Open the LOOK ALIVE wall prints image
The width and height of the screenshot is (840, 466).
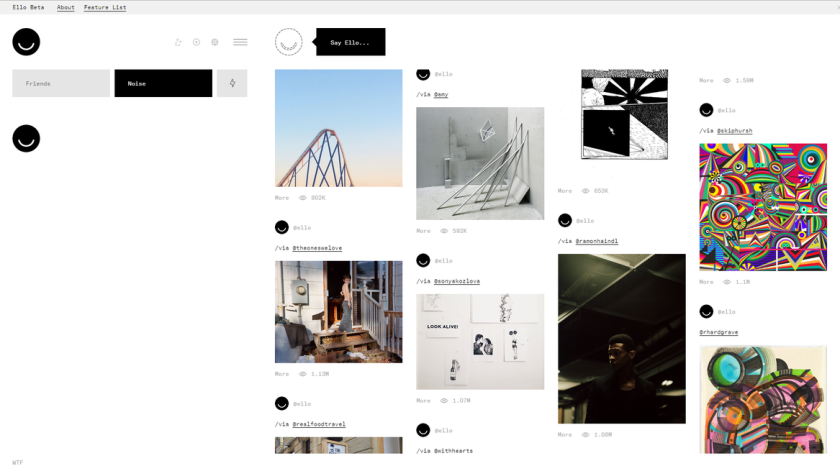pos(480,342)
